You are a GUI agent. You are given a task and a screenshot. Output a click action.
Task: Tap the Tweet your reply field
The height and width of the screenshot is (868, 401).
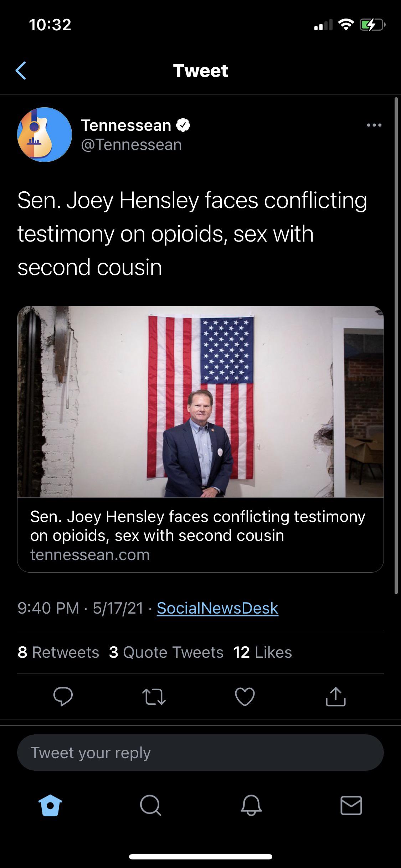200,753
